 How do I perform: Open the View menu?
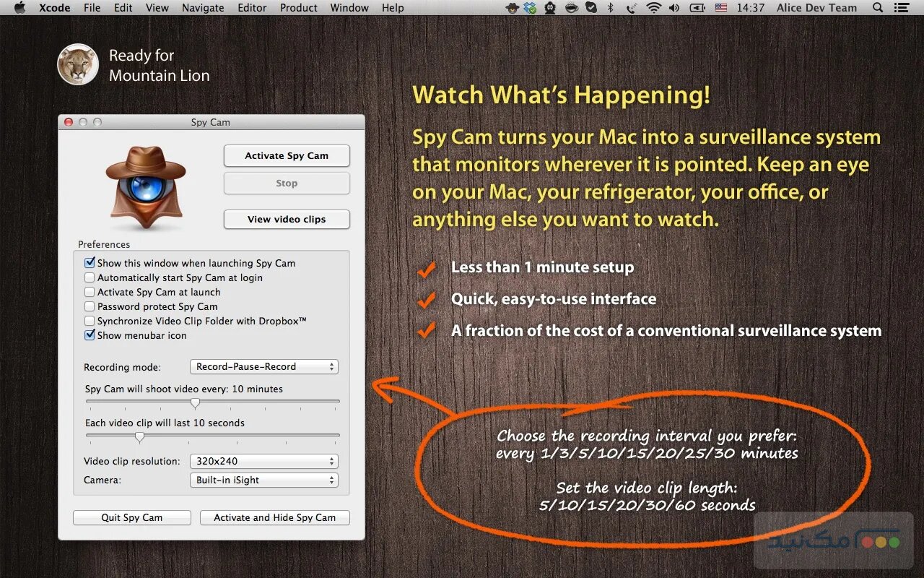click(157, 8)
